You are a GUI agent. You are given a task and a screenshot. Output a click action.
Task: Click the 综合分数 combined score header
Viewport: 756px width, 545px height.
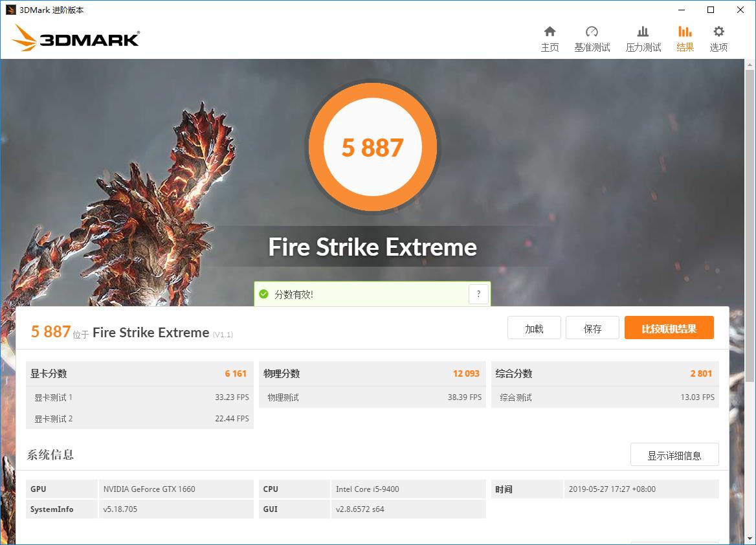pyautogui.click(x=514, y=373)
